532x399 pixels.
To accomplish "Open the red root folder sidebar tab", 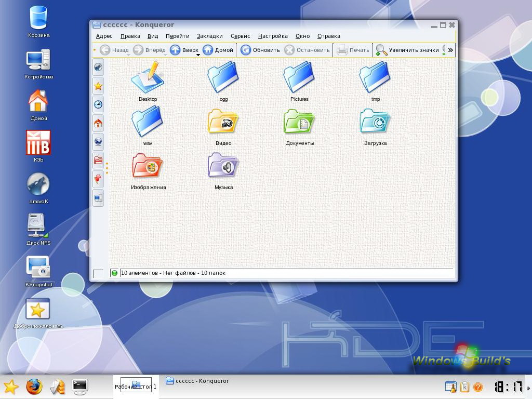I will (x=98, y=160).
